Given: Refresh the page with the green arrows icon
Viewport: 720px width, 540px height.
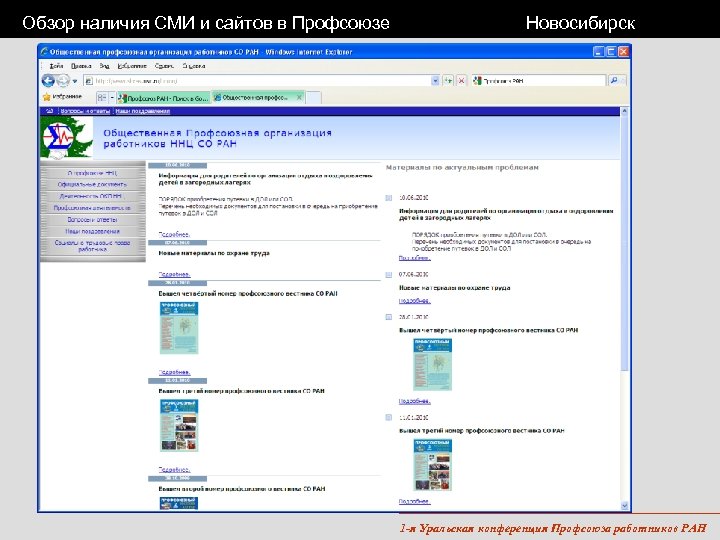Looking at the screenshot, I should point(448,81).
